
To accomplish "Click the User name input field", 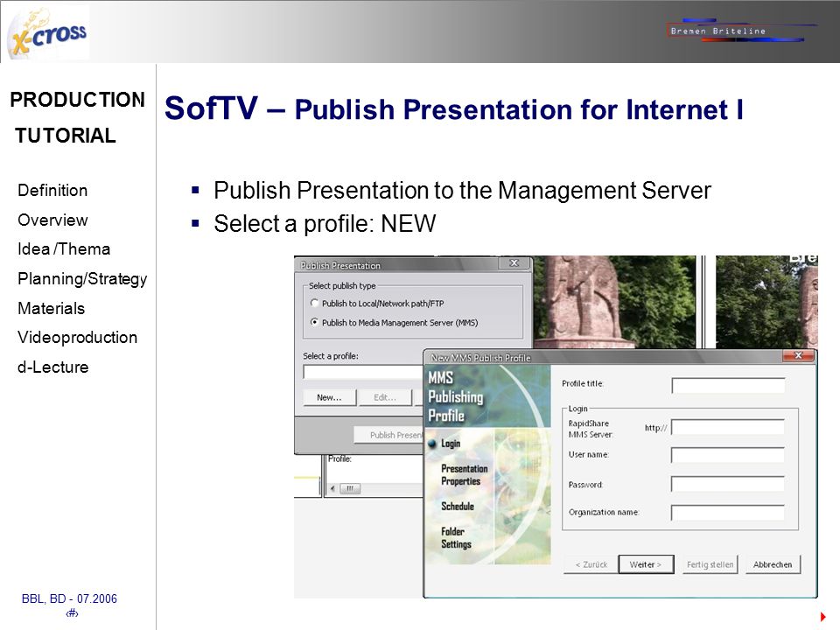I will [x=727, y=455].
